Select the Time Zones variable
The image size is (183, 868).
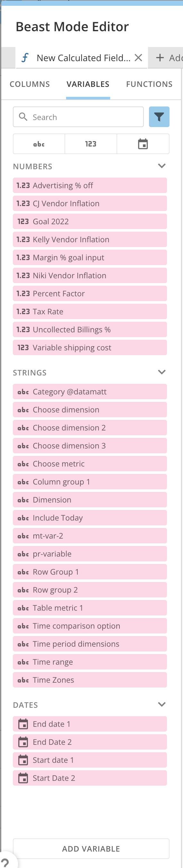click(90, 680)
